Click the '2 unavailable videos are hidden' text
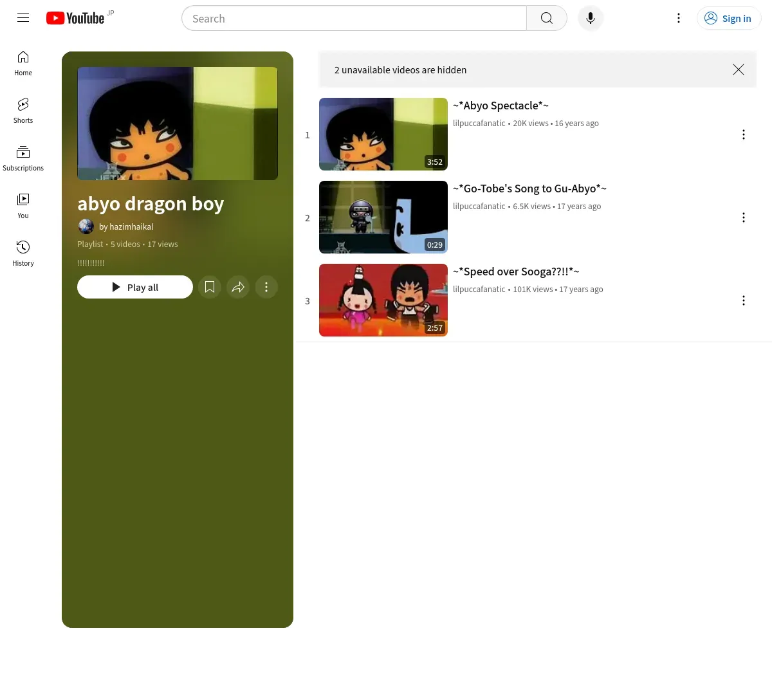Viewport: 772px width, 700px height. coord(400,69)
